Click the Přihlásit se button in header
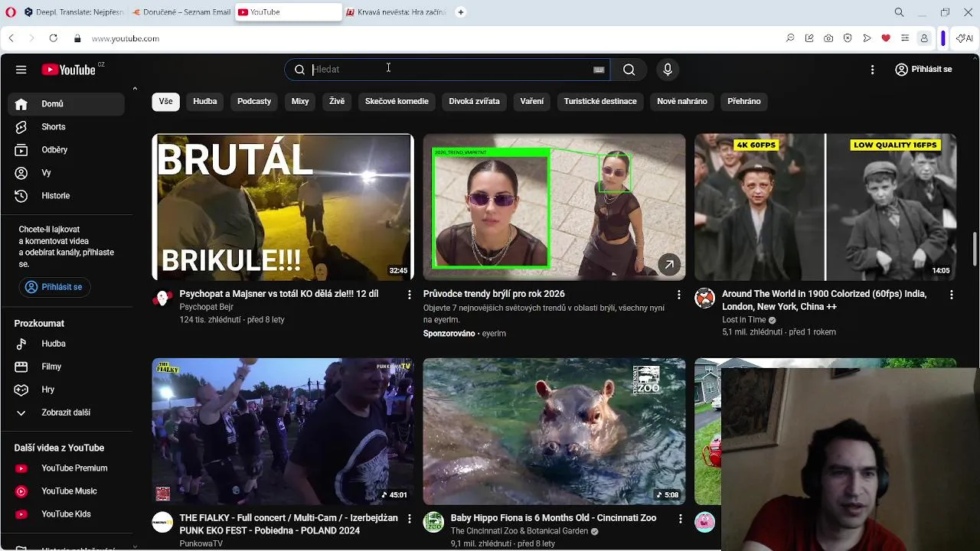The height and width of the screenshot is (551, 980). (x=923, y=70)
